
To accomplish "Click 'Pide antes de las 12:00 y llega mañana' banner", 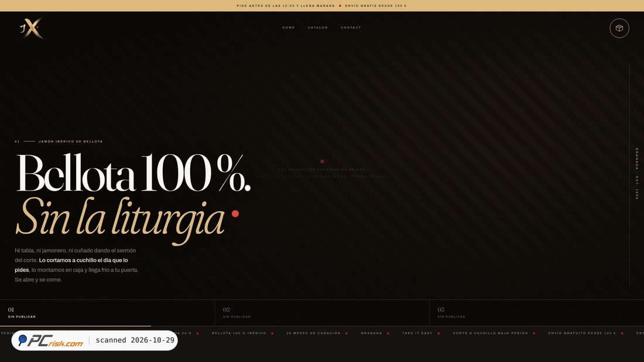I will click(x=286, y=6).
